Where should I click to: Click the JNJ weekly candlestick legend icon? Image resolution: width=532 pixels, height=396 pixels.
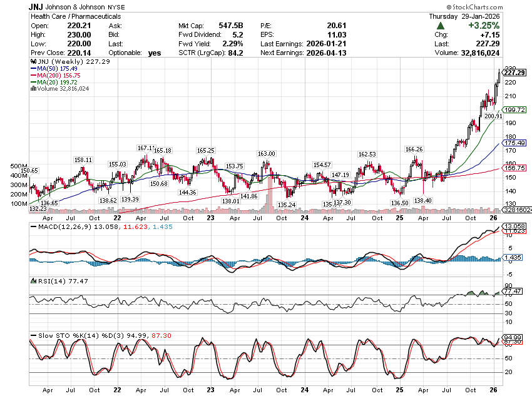[32, 62]
